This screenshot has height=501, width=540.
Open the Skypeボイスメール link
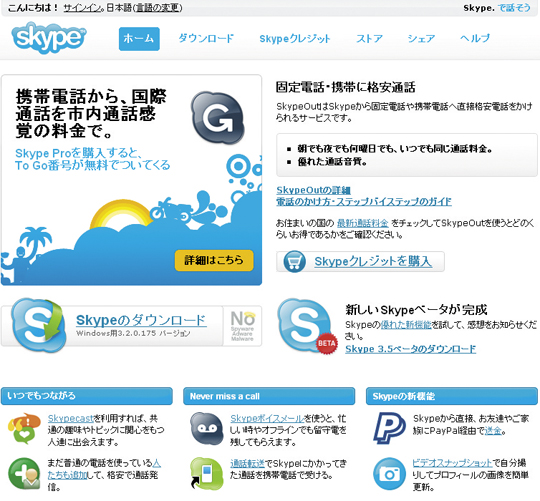[x=267, y=418]
